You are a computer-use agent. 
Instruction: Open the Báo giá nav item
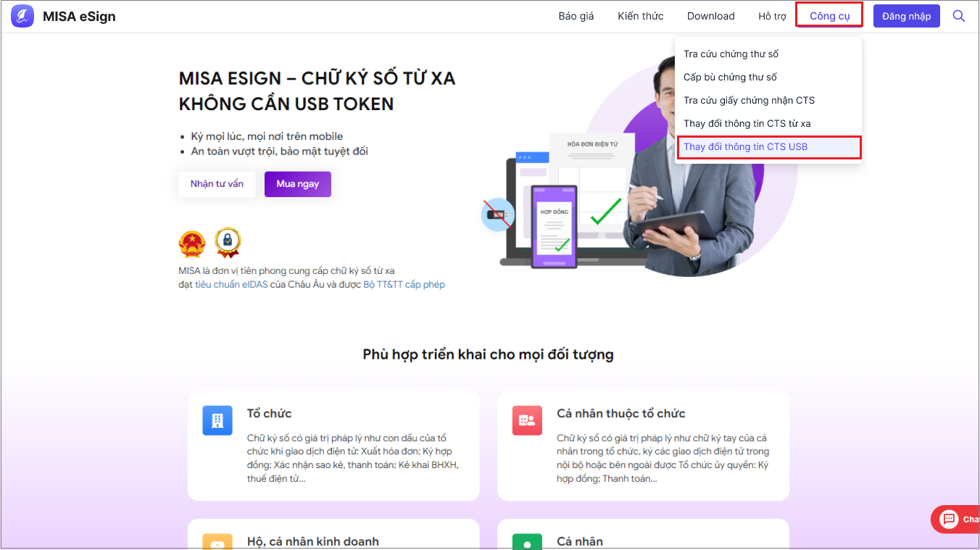coord(576,16)
